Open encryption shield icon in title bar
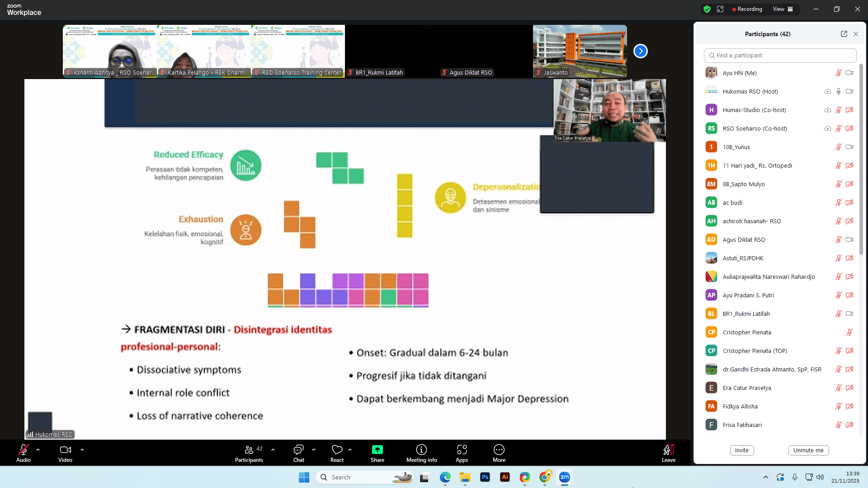The height and width of the screenshot is (488, 868). 707,9
